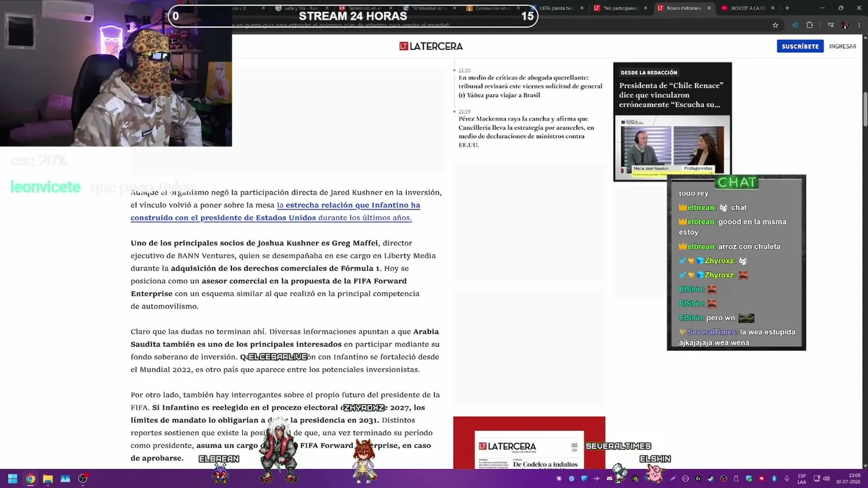Click the 'DESDE LA REDACCIÓN' label
868x488 pixels.
point(649,73)
